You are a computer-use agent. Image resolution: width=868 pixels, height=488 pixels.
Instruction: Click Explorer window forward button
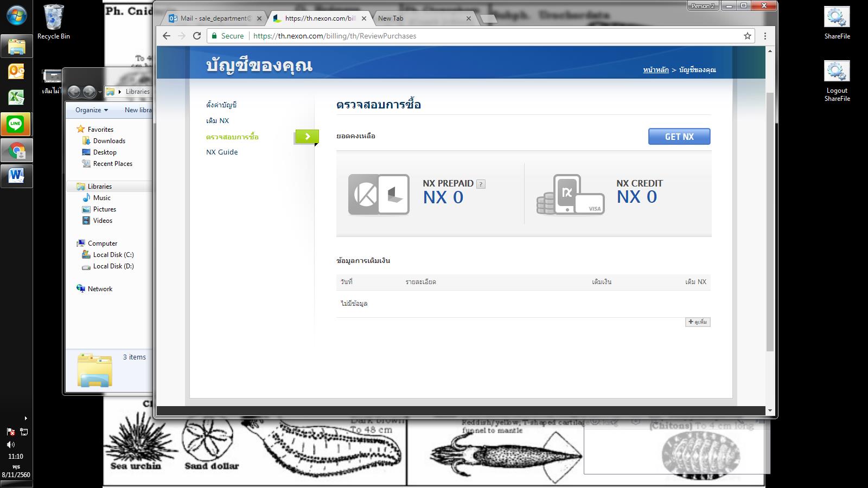tap(90, 92)
